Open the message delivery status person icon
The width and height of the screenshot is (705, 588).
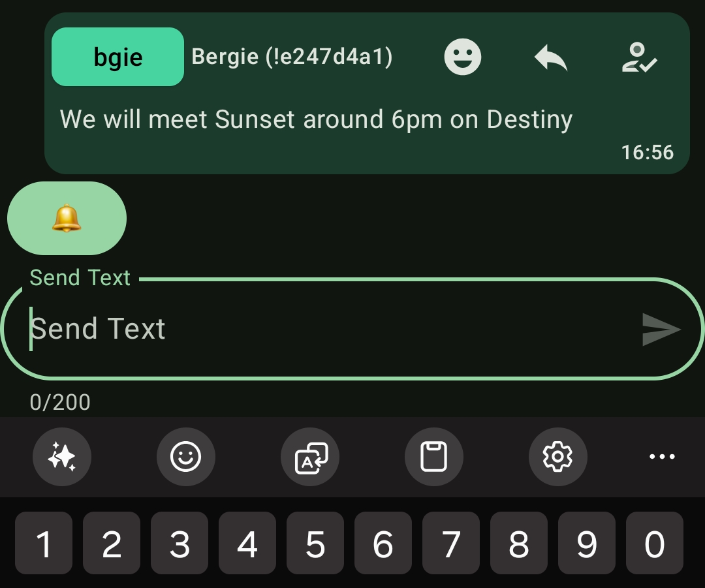click(x=639, y=57)
